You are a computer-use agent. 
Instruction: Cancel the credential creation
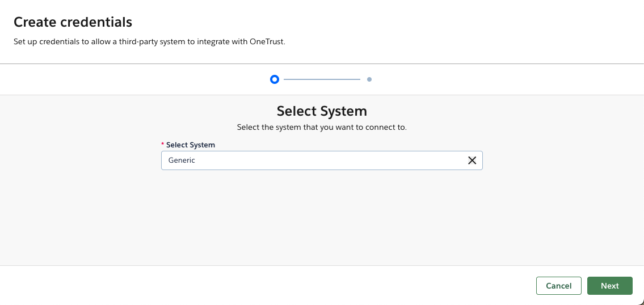(558, 286)
